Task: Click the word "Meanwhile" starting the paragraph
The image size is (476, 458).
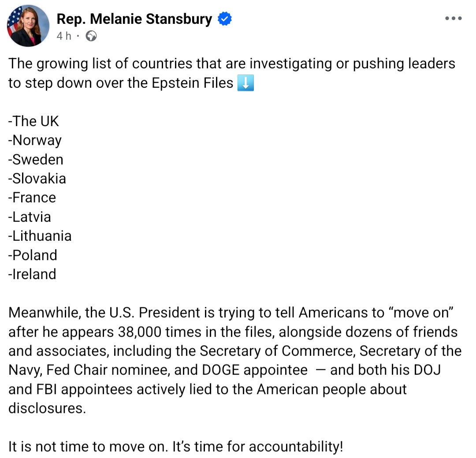Action: (43, 313)
